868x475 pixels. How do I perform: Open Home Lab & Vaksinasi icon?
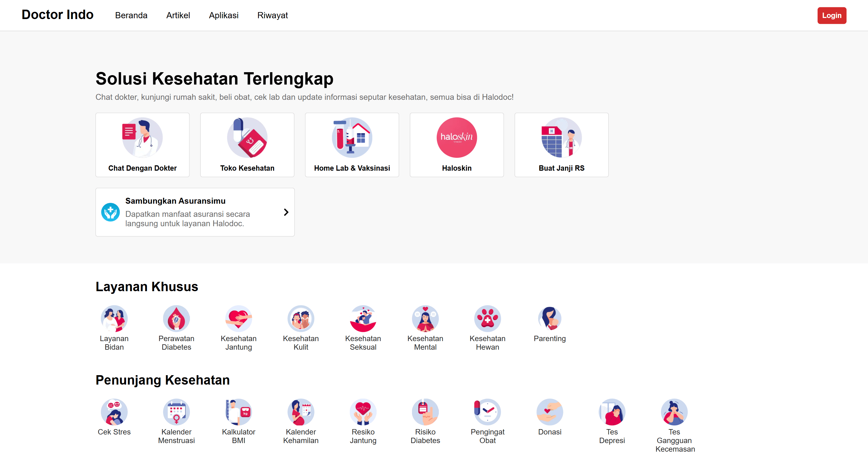[352, 138]
